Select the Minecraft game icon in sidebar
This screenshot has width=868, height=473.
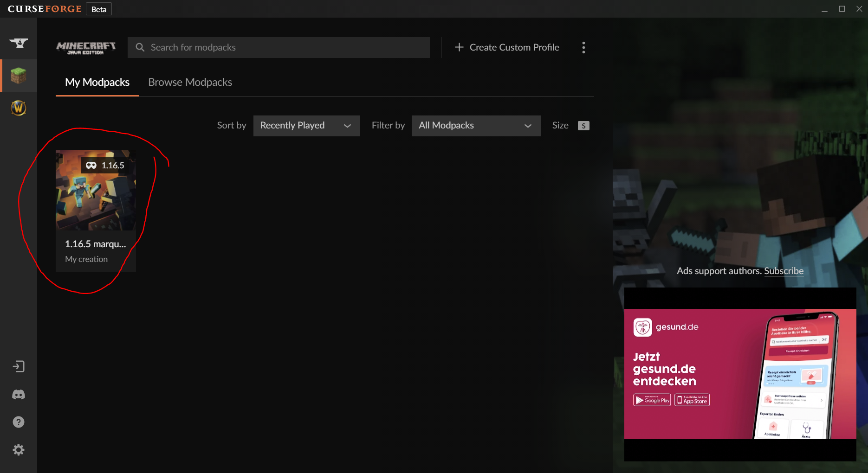19,76
